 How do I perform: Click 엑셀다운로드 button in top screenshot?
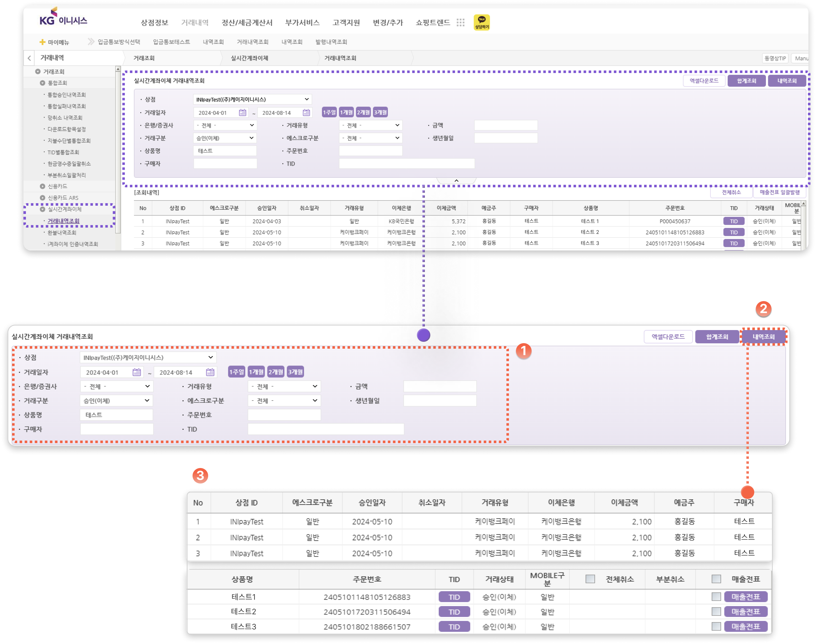pos(704,81)
